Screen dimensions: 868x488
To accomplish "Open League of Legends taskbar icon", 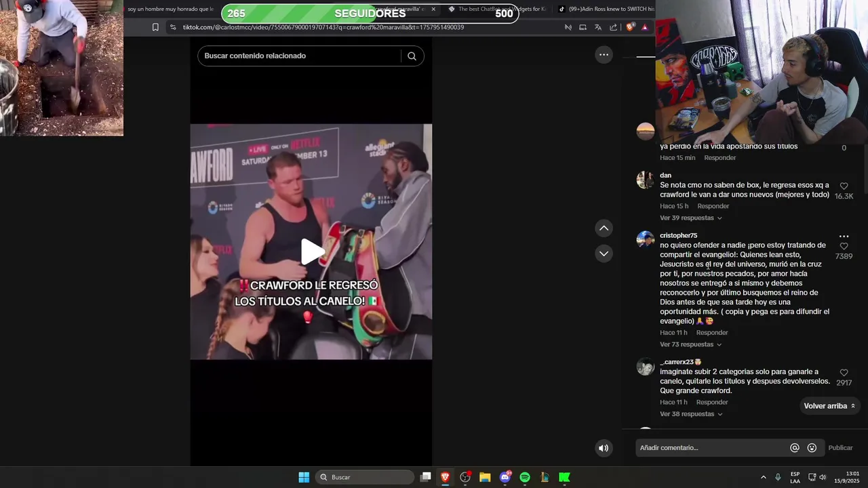I will tap(545, 477).
